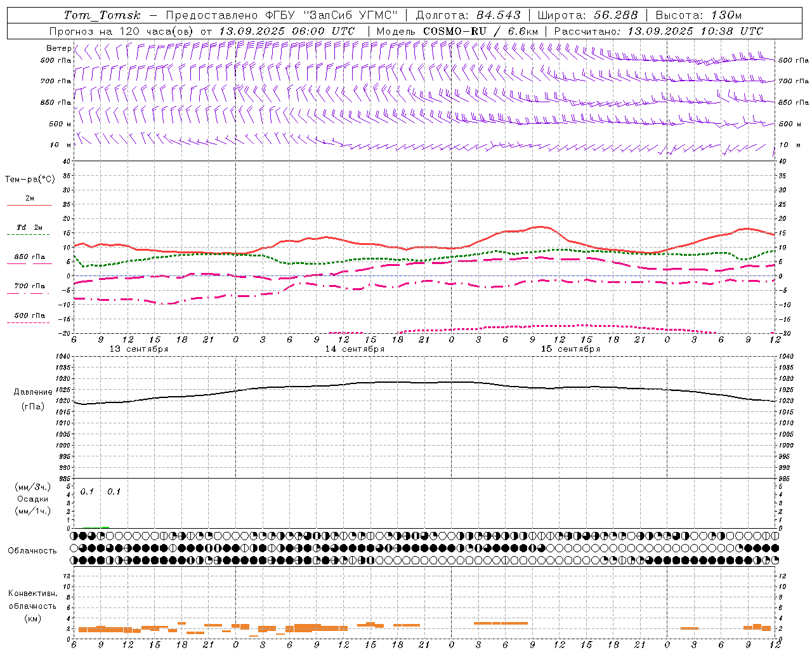812x650 pixels.
Task: Click the Осадки precipitation label
Action: [x=33, y=499]
